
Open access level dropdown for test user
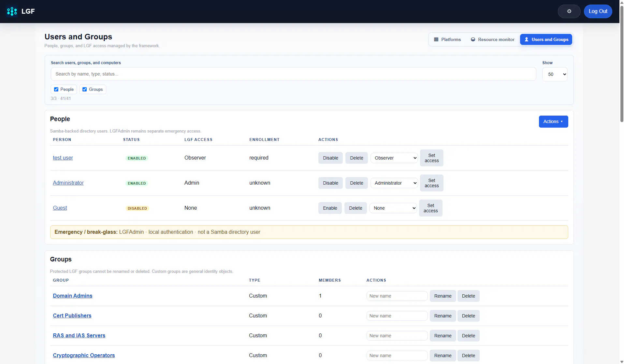click(394, 158)
